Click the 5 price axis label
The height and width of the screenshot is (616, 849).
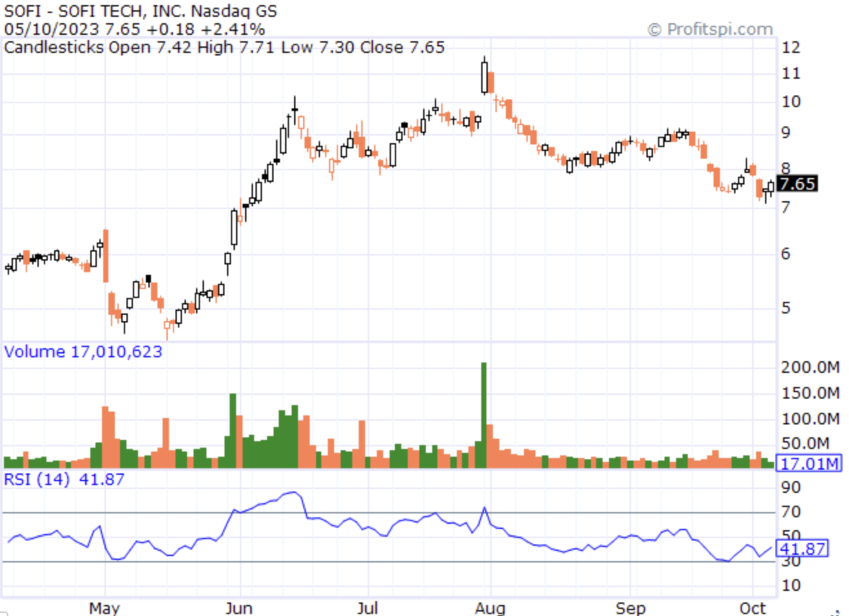[x=786, y=308]
